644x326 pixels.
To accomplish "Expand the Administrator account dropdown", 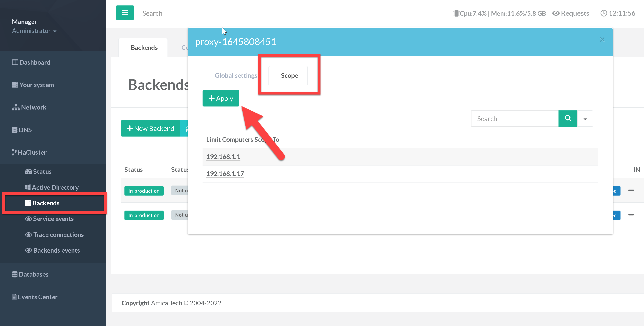I will point(34,31).
